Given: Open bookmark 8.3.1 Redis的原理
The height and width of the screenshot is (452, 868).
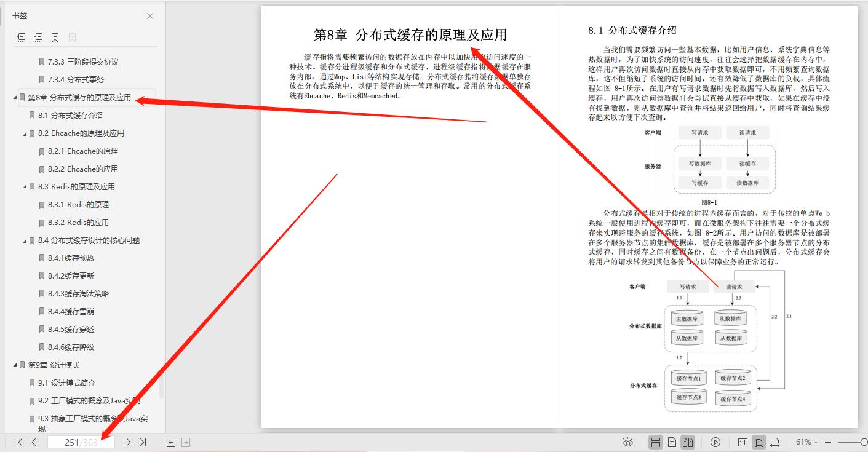Looking at the screenshot, I should point(78,204).
